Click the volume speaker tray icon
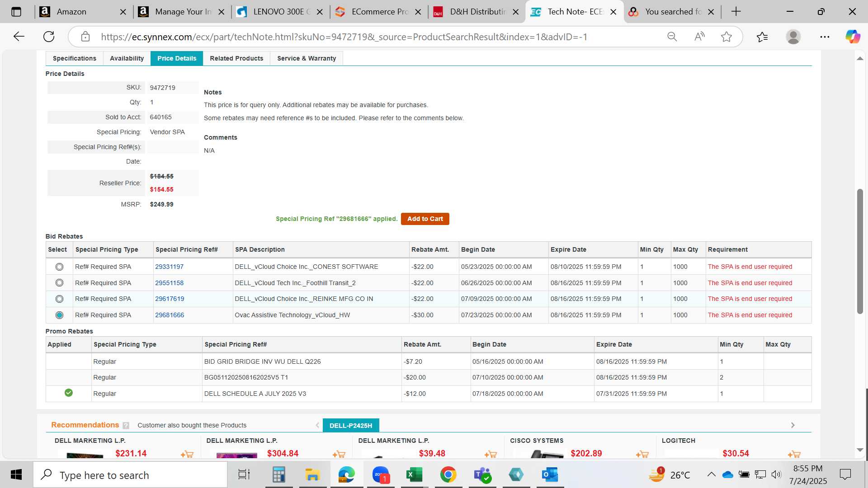Image resolution: width=868 pixels, height=488 pixels. pyautogui.click(x=776, y=474)
